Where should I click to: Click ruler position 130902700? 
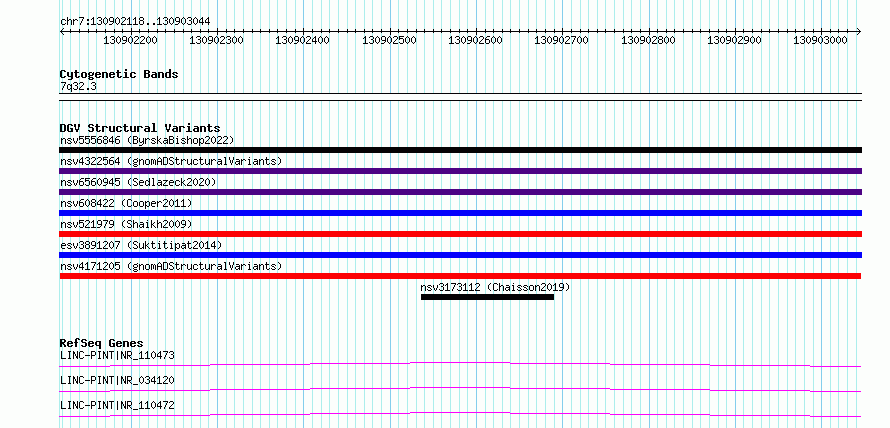click(562, 40)
